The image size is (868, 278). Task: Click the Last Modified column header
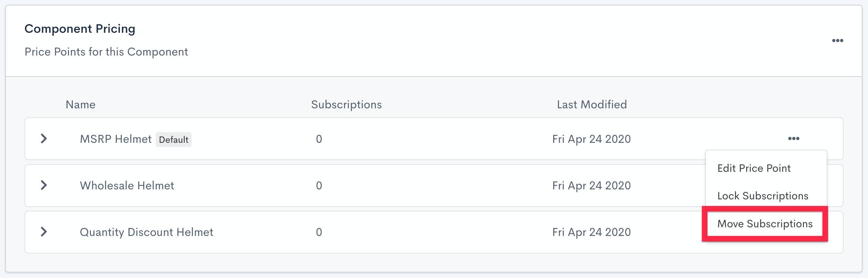592,105
